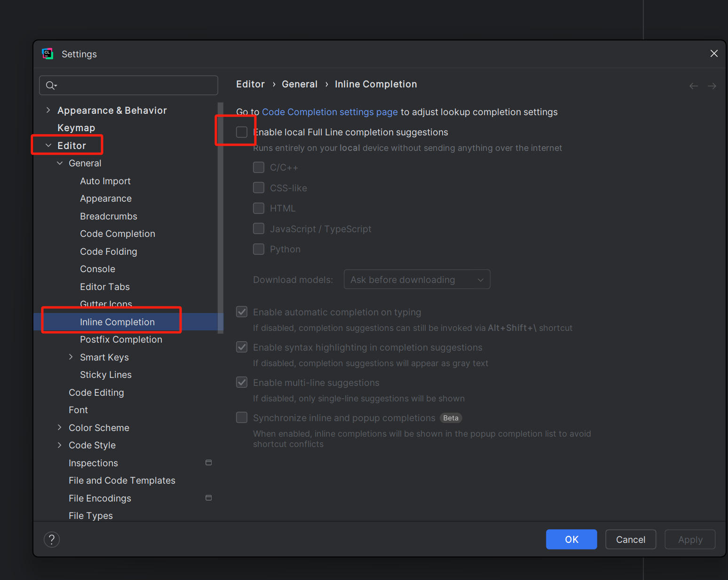Enable local Full Line completion suggestions
The height and width of the screenshot is (580, 728).
(242, 132)
